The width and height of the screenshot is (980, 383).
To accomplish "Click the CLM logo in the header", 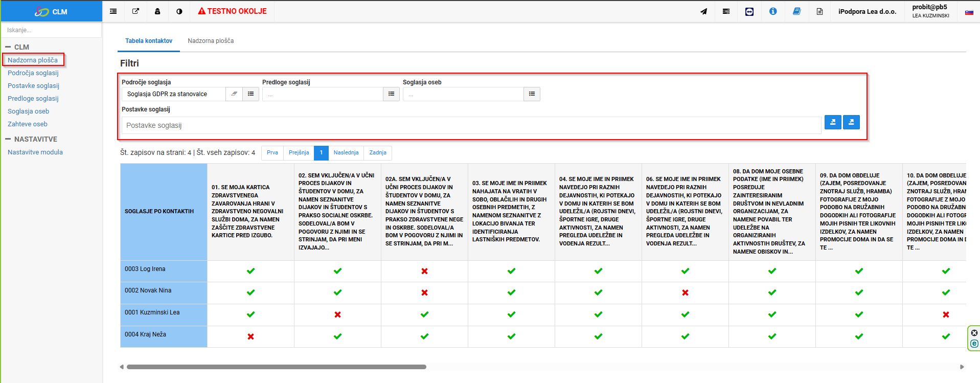I will pos(51,11).
